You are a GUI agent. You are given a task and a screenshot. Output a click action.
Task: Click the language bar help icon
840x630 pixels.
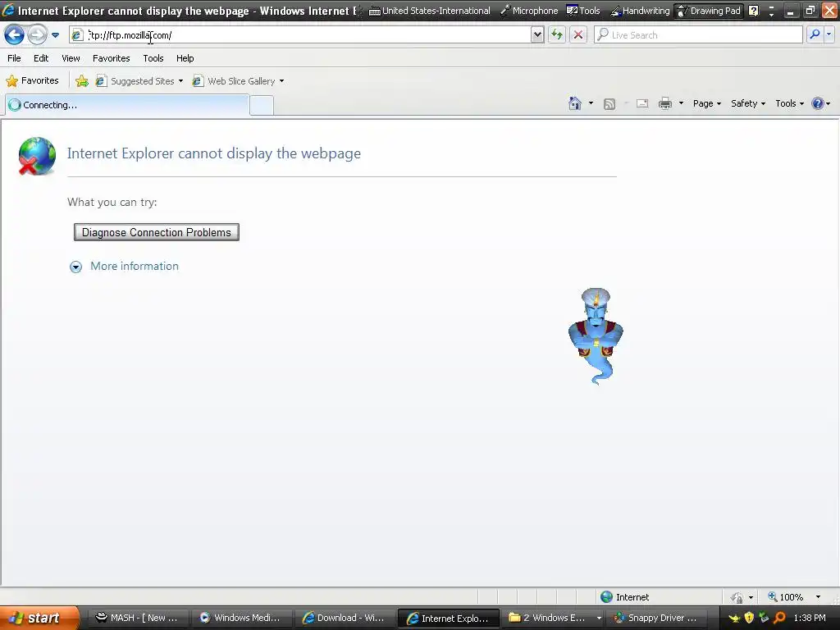[753, 11]
